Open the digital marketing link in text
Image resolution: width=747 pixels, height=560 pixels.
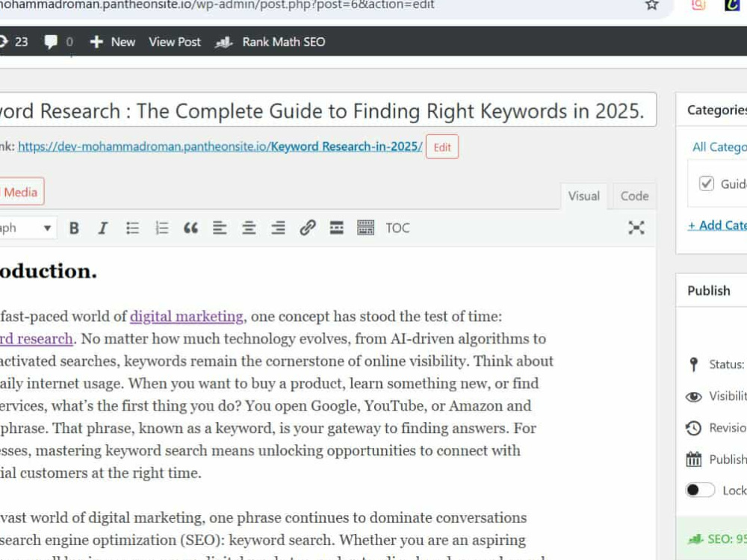point(187,316)
